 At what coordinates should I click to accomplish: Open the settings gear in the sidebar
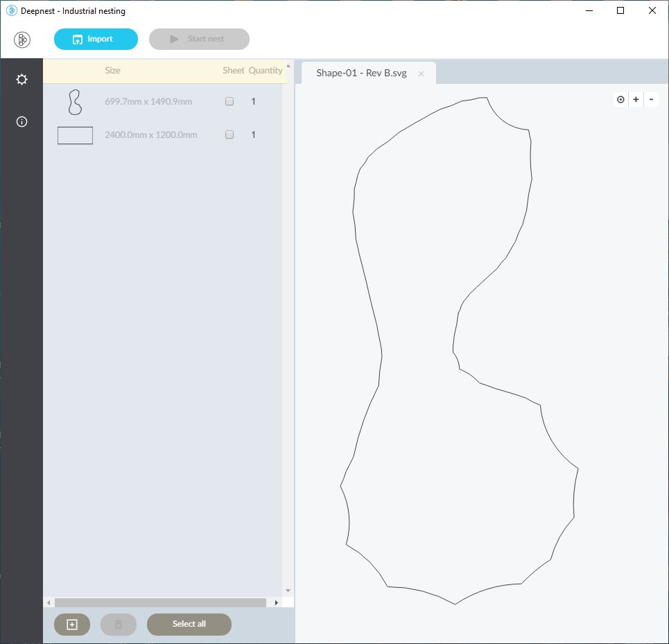point(21,80)
